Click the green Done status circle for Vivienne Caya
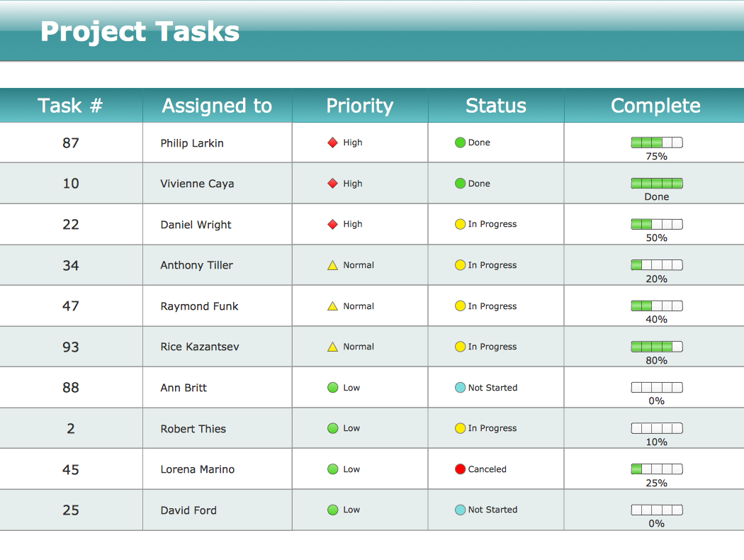This screenshot has height=560, width=744. click(460, 184)
